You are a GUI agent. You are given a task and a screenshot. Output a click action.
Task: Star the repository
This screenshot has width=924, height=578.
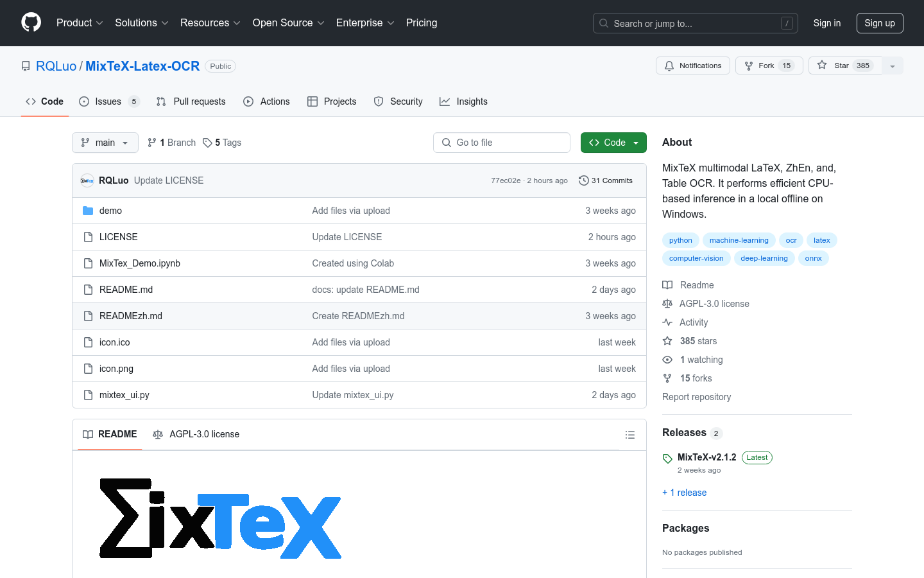(845, 66)
